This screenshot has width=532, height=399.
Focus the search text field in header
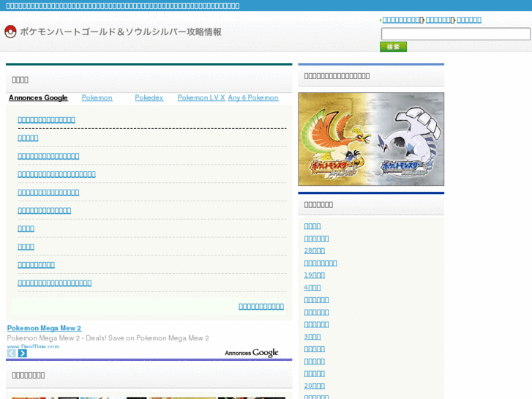click(456, 34)
